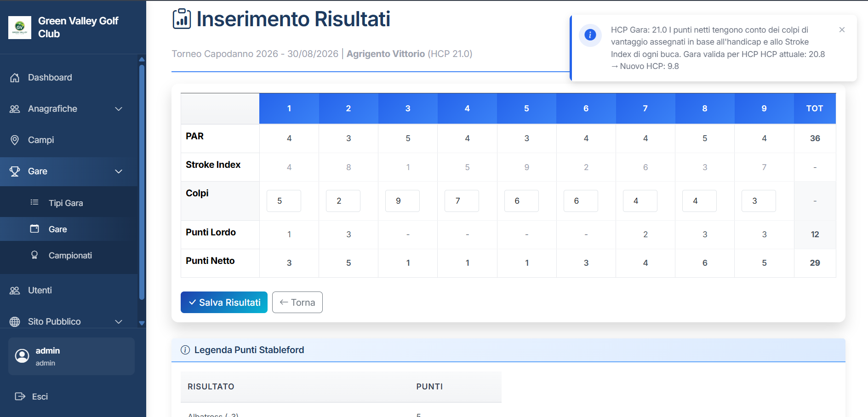Click the Colpi input for hole 1

tap(284, 201)
